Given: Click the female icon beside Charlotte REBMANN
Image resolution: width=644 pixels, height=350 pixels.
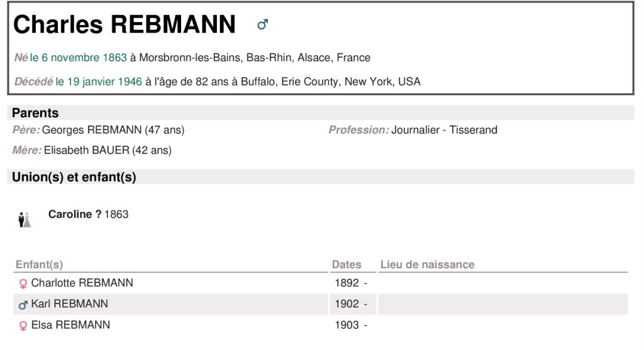Looking at the screenshot, I should point(23,284).
